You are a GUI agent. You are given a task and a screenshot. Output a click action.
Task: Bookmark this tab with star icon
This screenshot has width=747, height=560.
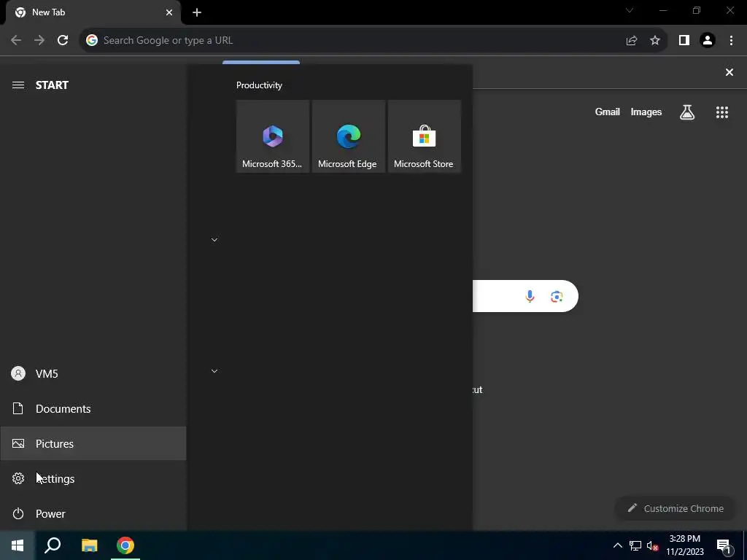click(655, 41)
